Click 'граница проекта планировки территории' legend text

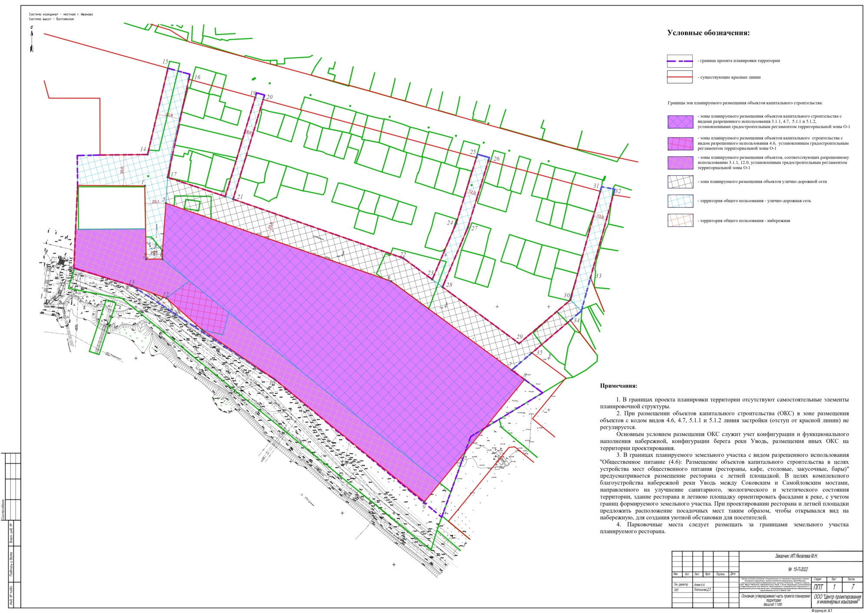(739, 61)
